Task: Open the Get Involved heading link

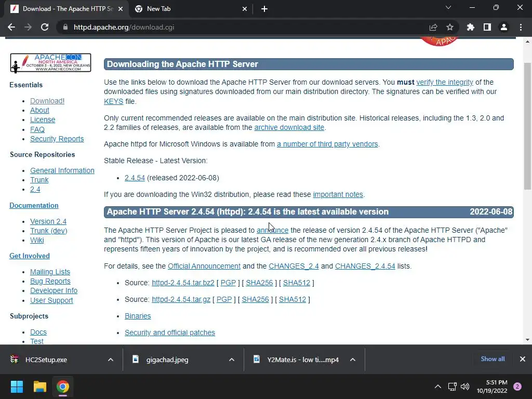Action: coord(30,256)
